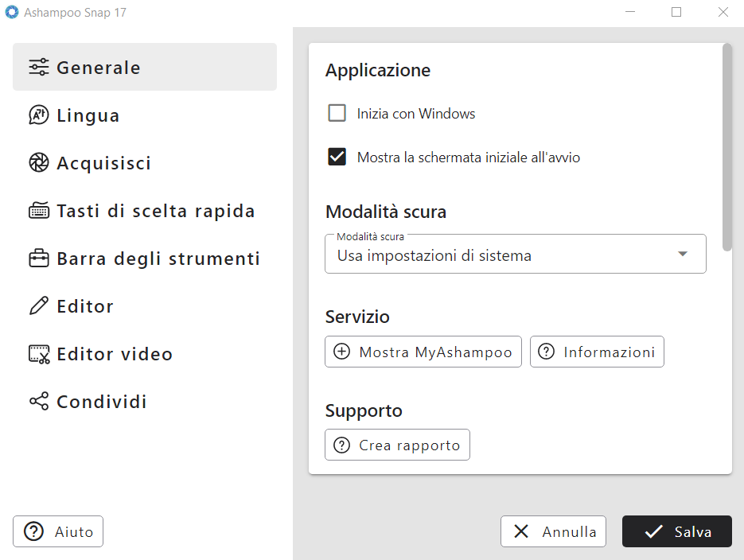
Task: Open help via the Aiuto button
Action: (x=58, y=531)
